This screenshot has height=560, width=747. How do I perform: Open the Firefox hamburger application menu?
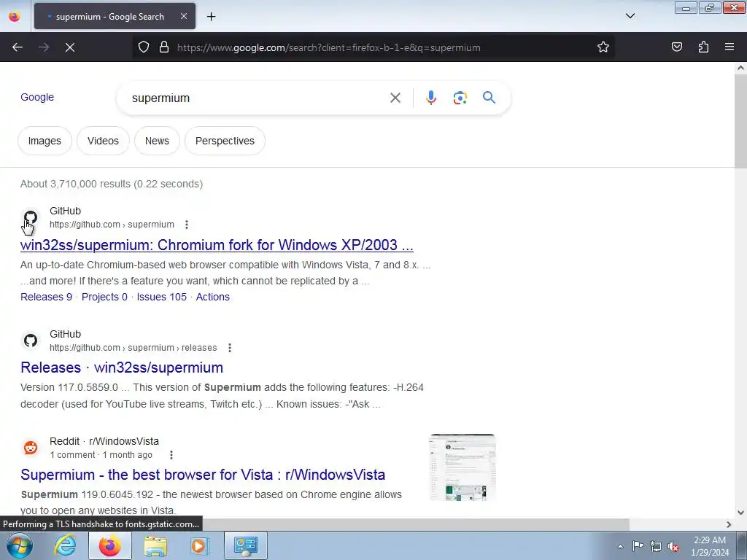729,47
